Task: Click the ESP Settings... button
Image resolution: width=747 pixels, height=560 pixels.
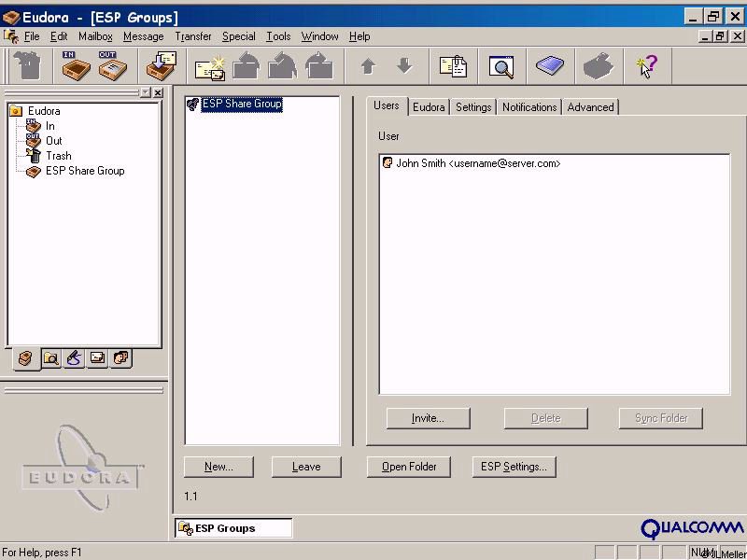Action: (x=514, y=467)
